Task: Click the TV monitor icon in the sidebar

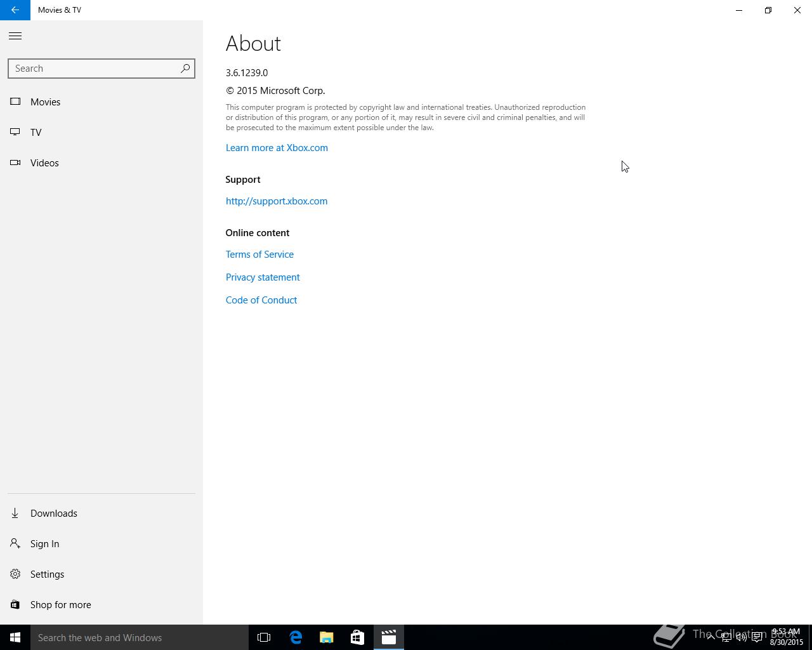Action: point(15,132)
